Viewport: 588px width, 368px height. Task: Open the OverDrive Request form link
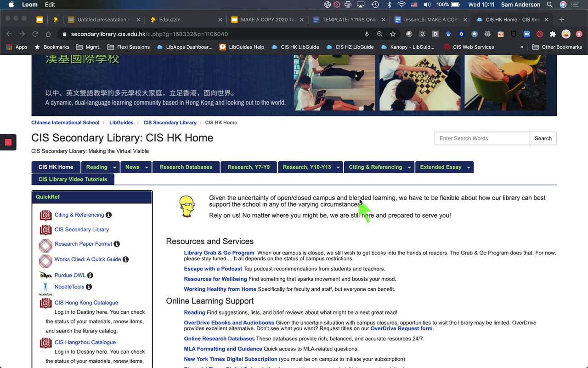click(x=401, y=328)
